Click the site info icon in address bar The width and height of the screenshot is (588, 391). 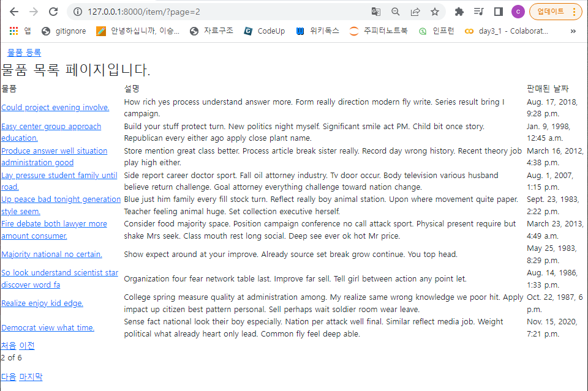78,12
